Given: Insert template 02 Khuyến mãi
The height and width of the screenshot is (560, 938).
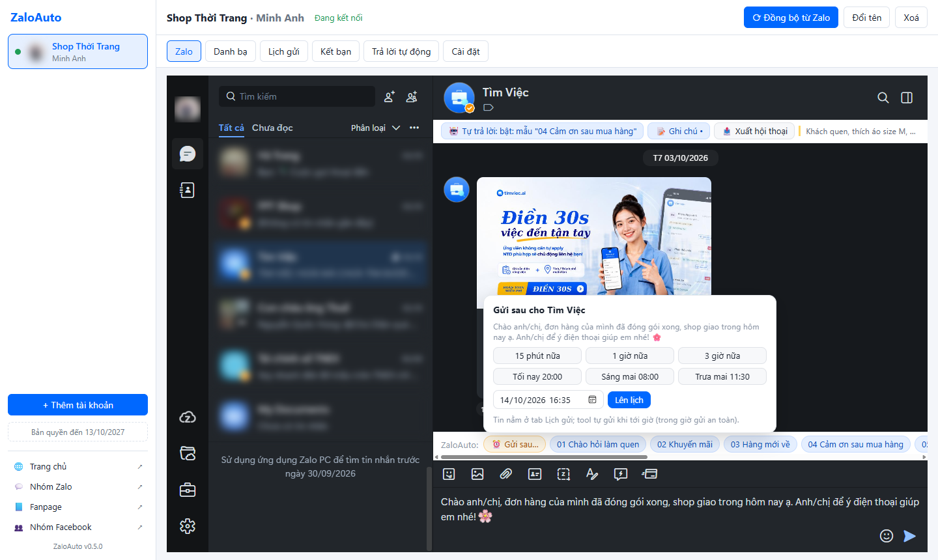Looking at the screenshot, I should coord(685,444).
